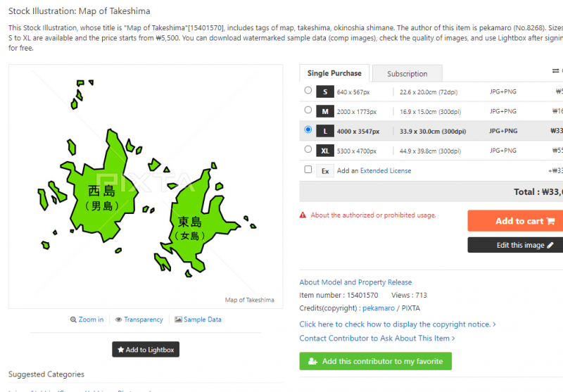Switch to the Subscription tab
The height and width of the screenshot is (392, 563).
407,73
